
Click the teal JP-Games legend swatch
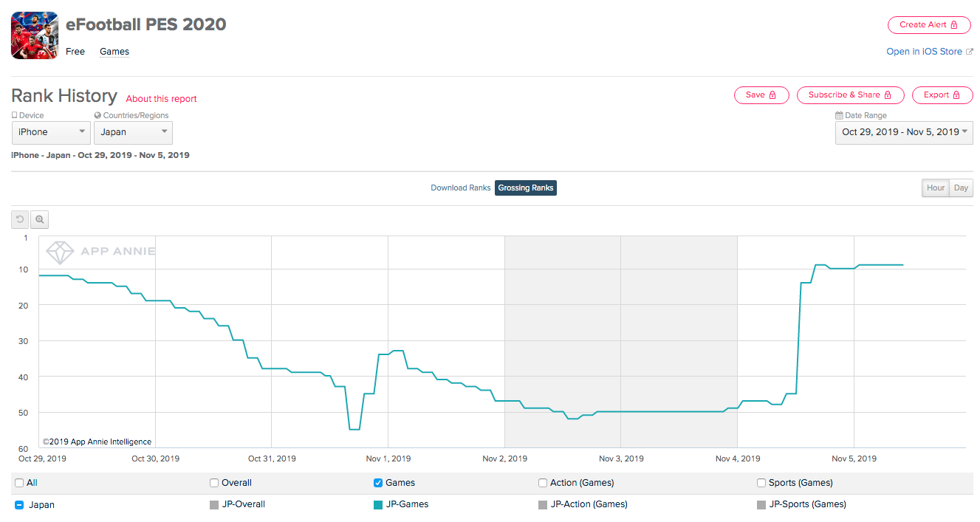coord(378,505)
